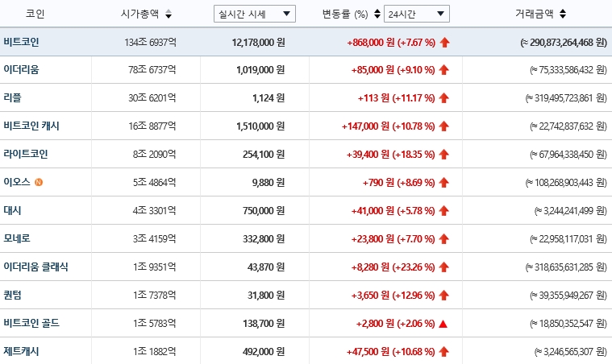
Task: Open the 퀀텀 coin link
Action: pos(12,295)
